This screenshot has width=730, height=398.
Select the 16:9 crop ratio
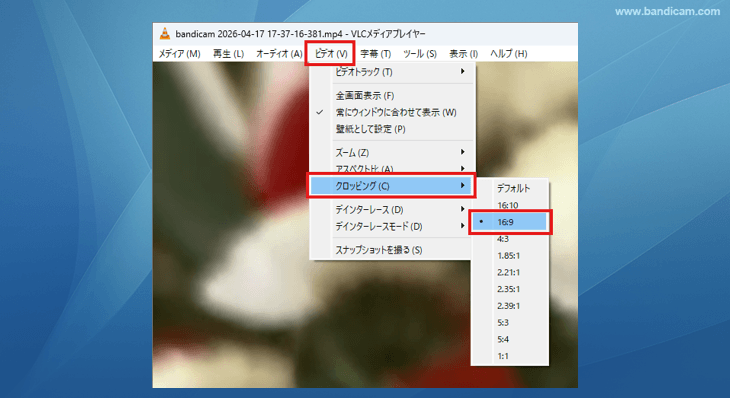[x=510, y=222]
